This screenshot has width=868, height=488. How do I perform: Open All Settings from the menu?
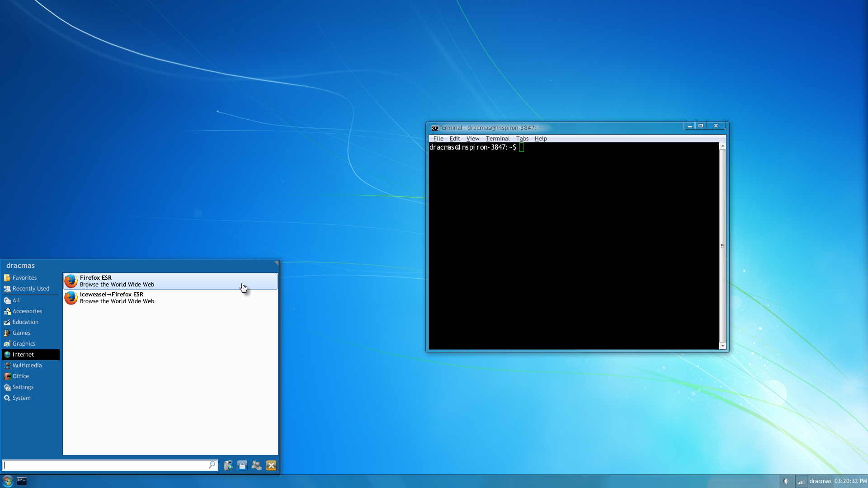point(229,465)
